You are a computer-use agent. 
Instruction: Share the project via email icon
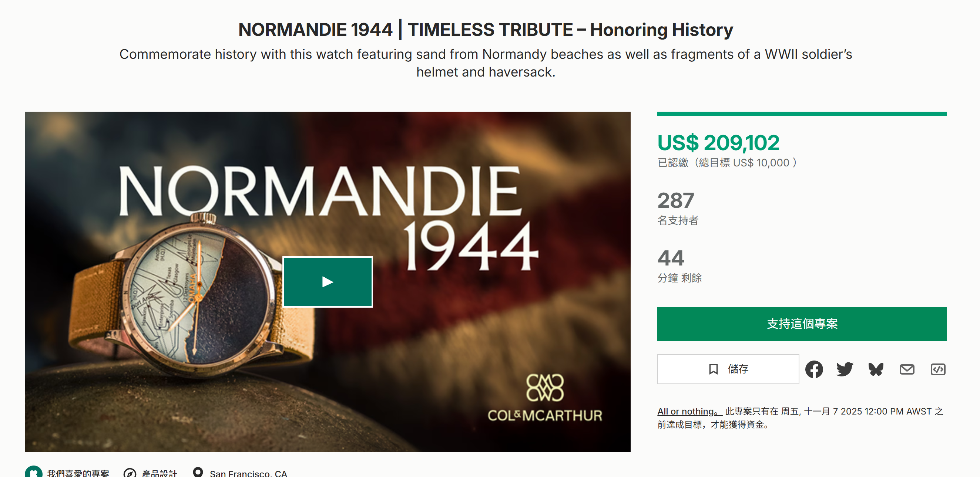907,369
